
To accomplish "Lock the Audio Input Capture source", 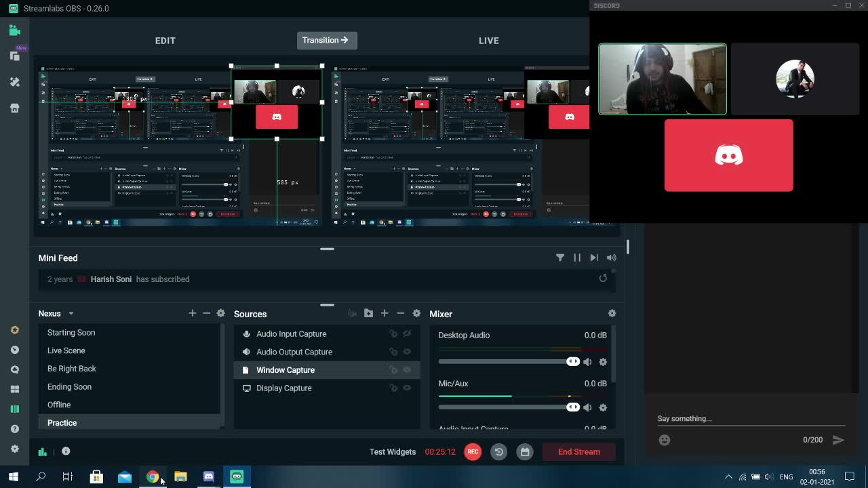I will click(393, 333).
